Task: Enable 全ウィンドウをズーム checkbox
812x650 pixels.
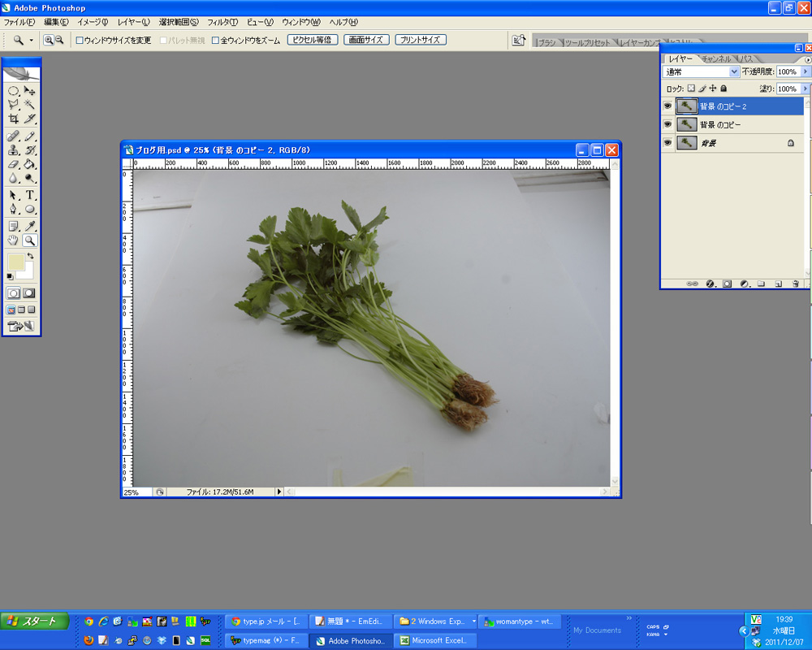Action: 215,41
